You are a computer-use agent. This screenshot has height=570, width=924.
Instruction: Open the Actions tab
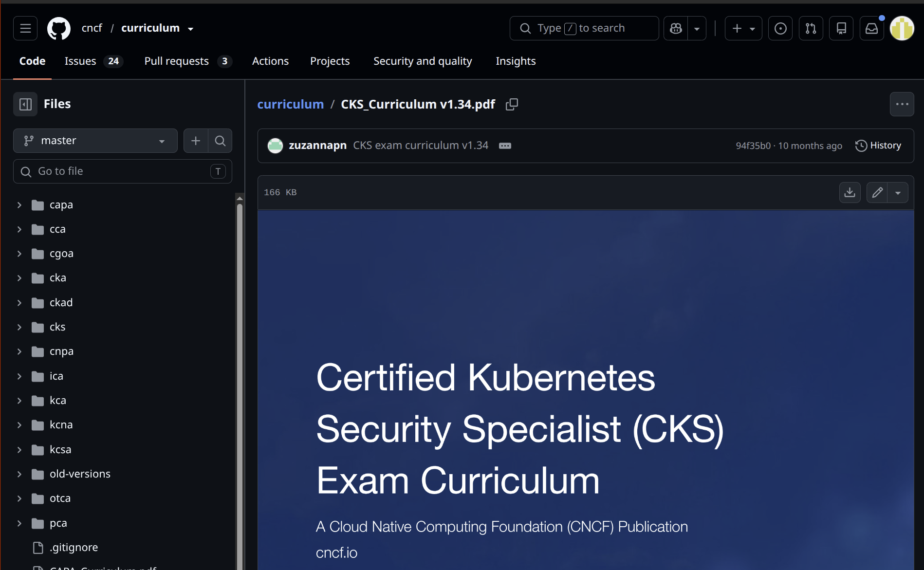270,61
